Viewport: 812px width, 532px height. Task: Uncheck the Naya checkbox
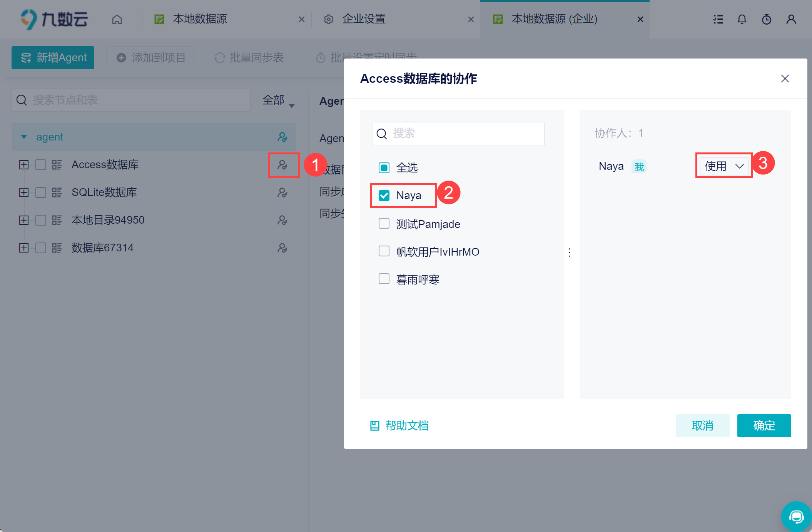tap(384, 196)
